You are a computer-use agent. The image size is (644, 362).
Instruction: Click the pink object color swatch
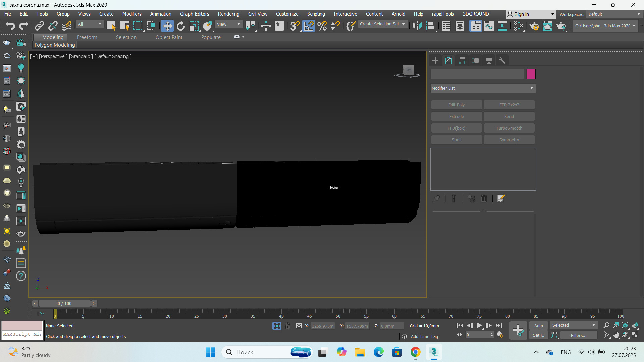[531, 74]
